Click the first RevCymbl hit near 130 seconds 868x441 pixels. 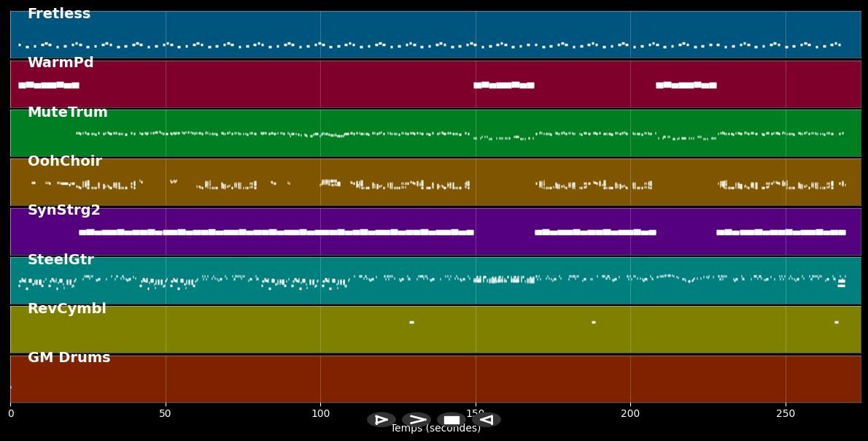[x=411, y=322]
